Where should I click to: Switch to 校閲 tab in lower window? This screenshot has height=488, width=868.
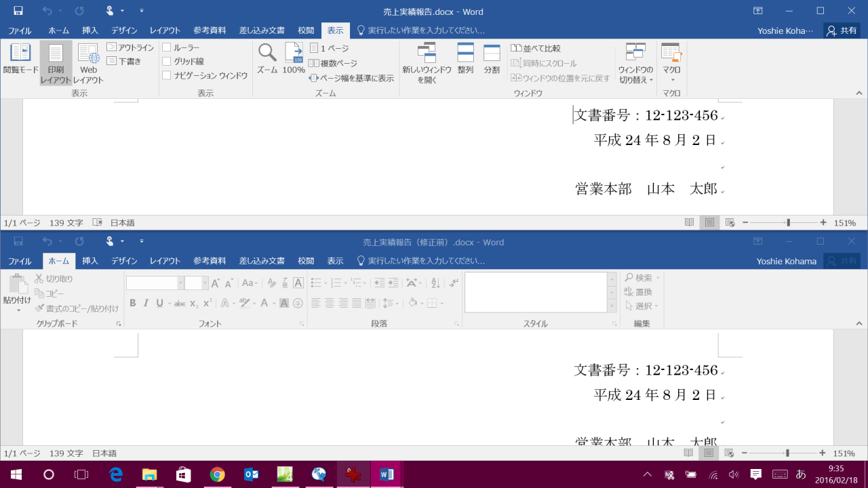306,261
